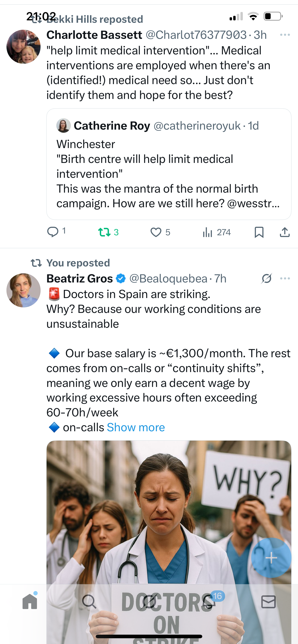298x644 pixels.
Task: Tap the Grok icon on Beatriz's post
Action: click(266, 278)
